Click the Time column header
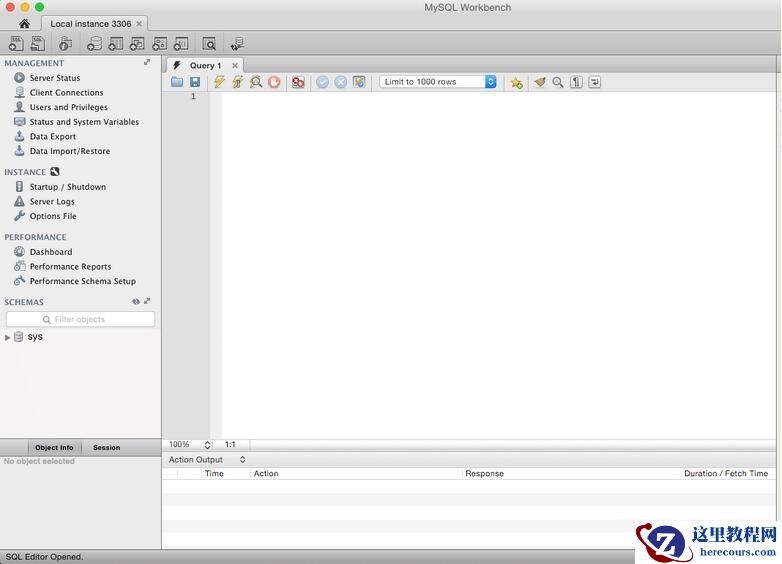This screenshot has height=564, width=782. (x=214, y=473)
